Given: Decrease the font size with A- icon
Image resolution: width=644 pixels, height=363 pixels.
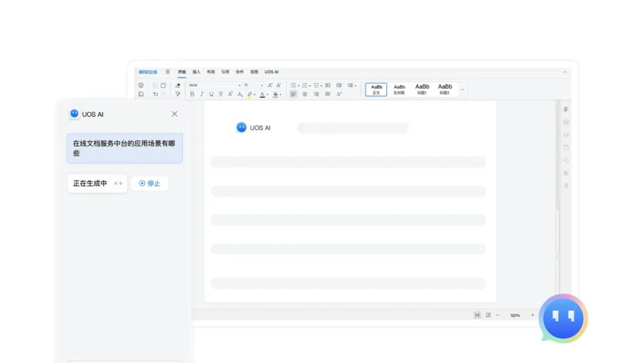Looking at the screenshot, I should [x=279, y=85].
